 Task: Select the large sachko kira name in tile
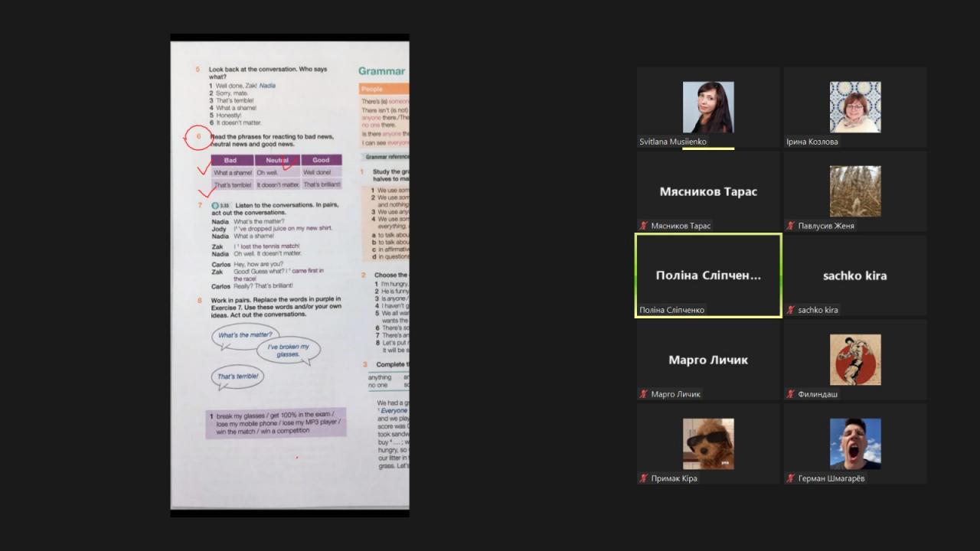[855, 275]
